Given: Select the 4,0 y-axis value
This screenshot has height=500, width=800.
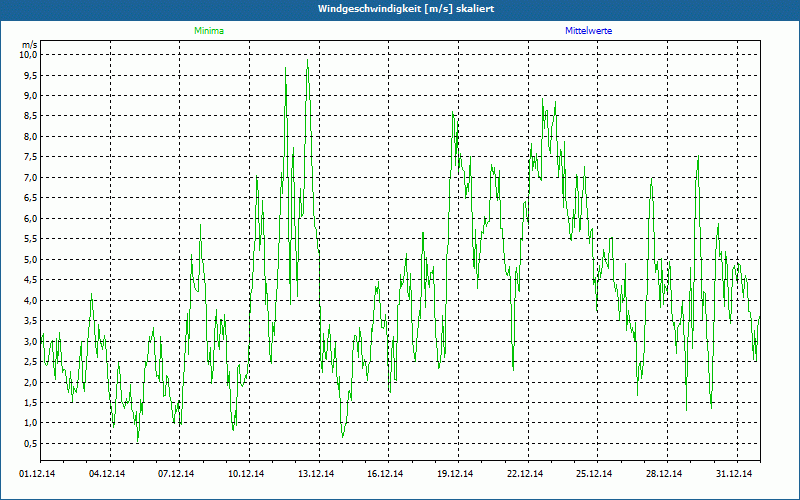Looking at the screenshot, I should click(x=31, y=301).
